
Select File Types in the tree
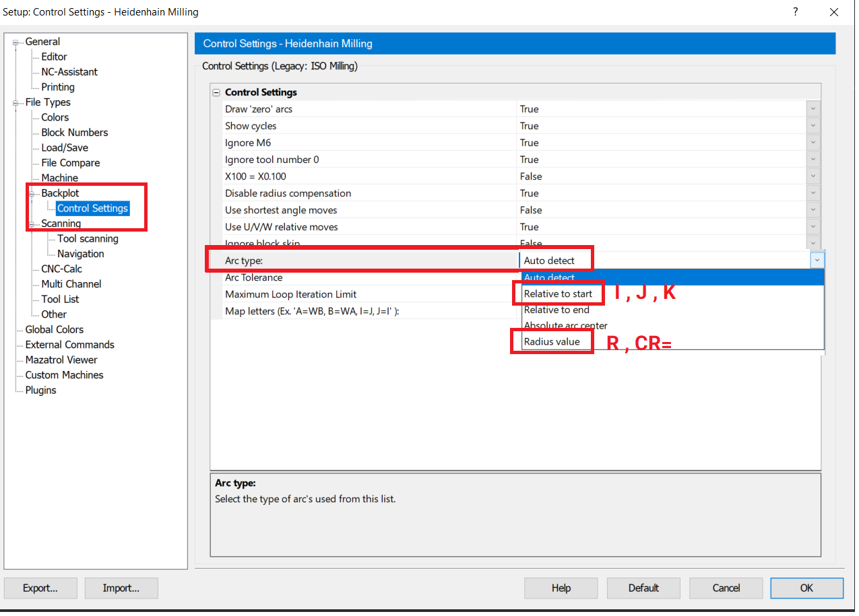[48, 102]
